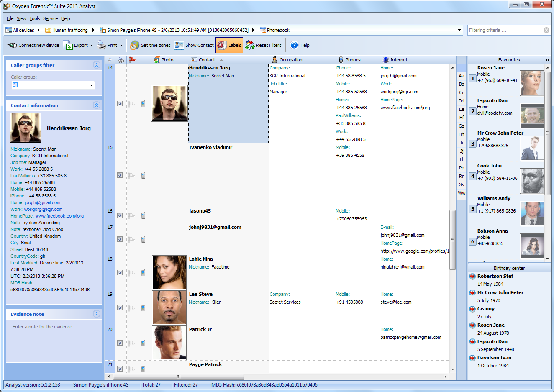
Task: Toggle the Labels toolbar button
Action: point(229,45)
